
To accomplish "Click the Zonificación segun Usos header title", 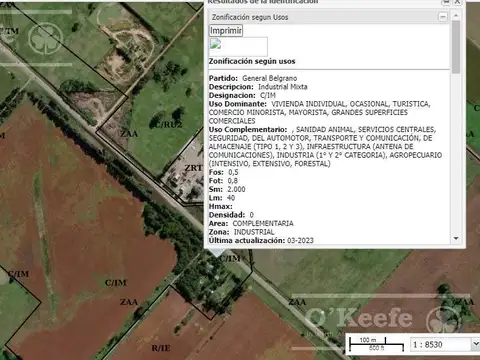I will click(250, 17).
